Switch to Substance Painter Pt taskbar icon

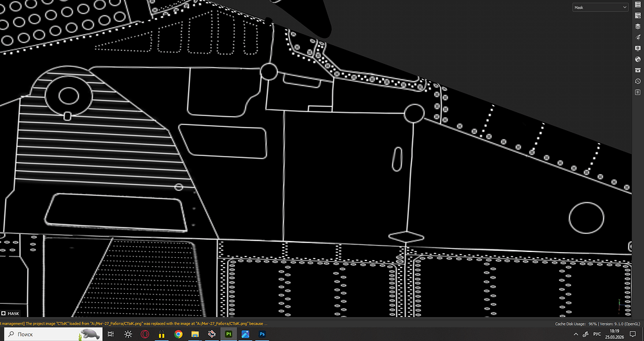[x=229, y=334]
